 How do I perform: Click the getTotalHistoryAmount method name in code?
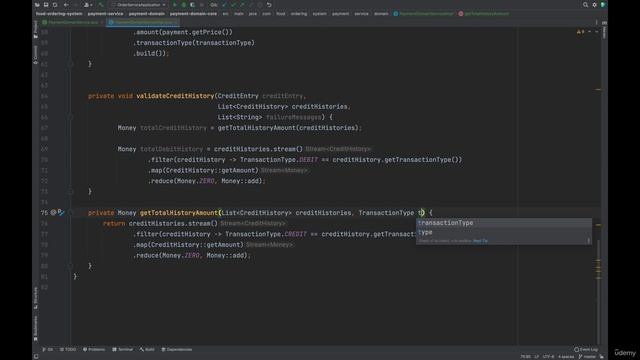coord(179,213)
